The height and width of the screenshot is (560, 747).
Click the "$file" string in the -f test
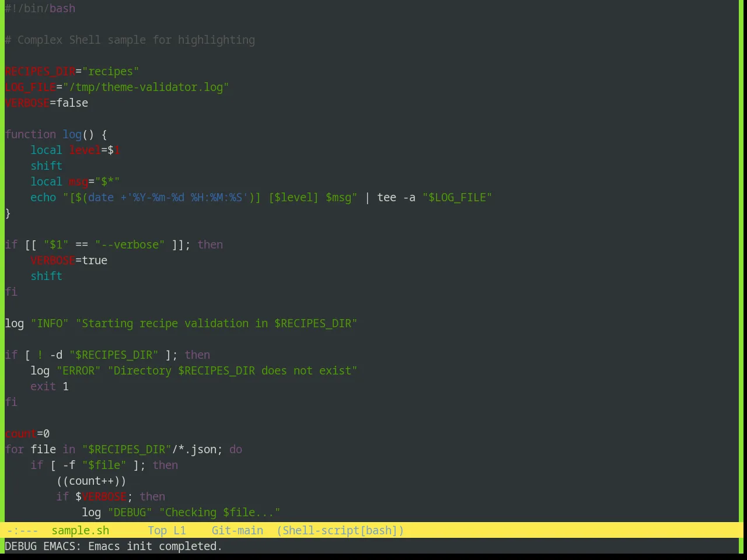(x=104, y=465)
